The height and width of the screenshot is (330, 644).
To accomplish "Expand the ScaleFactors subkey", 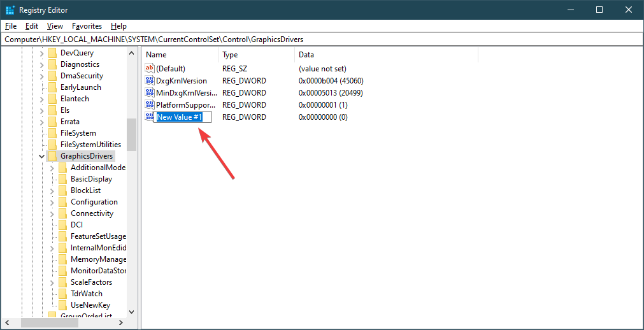I will pyautogui.click(x=52, y=282).
